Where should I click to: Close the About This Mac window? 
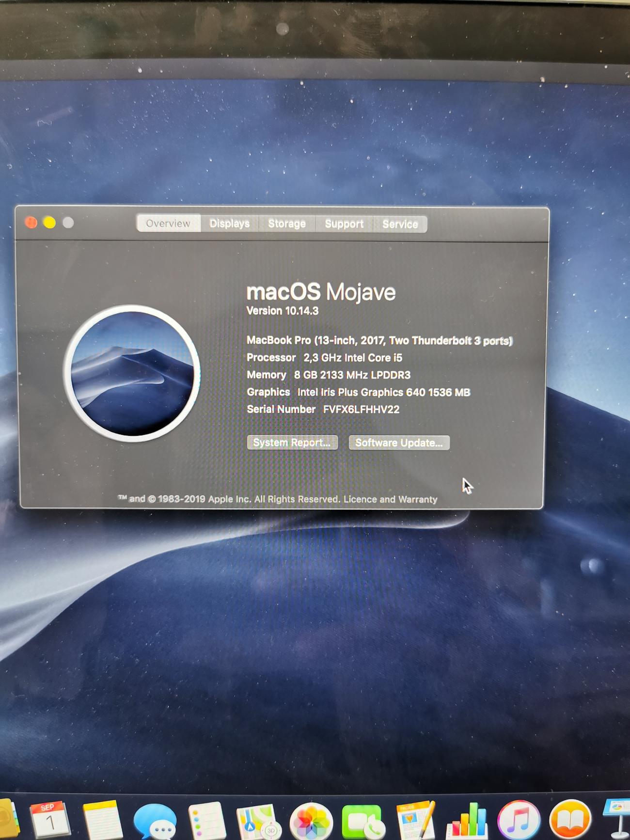point(31,222)
